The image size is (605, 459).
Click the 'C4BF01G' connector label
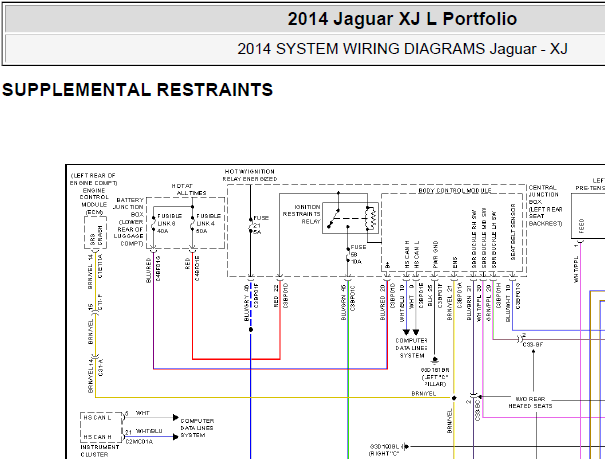pyautogui.click(x=158, y=268)
